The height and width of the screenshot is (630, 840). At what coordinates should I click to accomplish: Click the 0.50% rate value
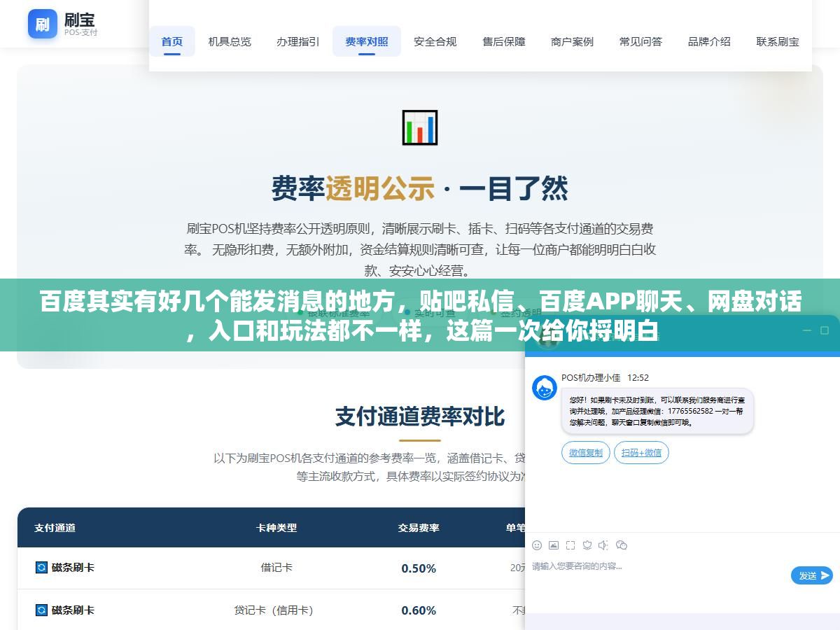419,568
